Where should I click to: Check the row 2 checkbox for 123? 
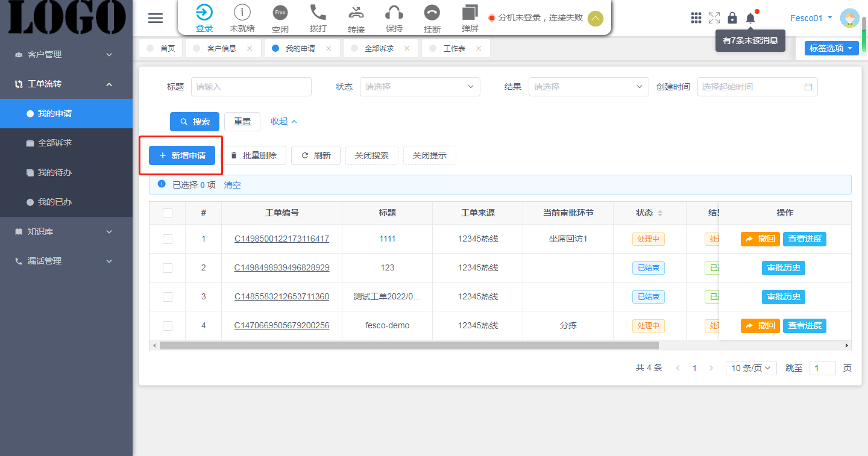click(x=168, y=268)
